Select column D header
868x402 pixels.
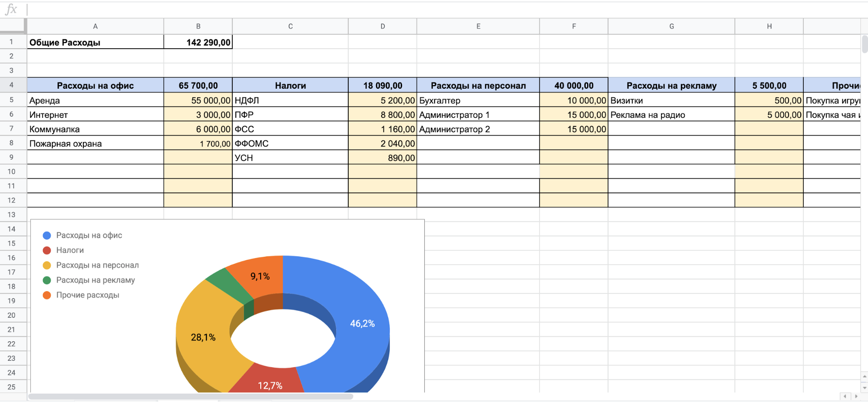pyautogui.click(x=383, y=27)
